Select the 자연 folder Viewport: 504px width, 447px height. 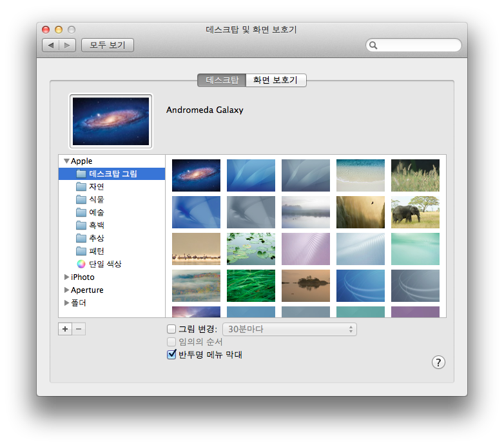point(112,186)
